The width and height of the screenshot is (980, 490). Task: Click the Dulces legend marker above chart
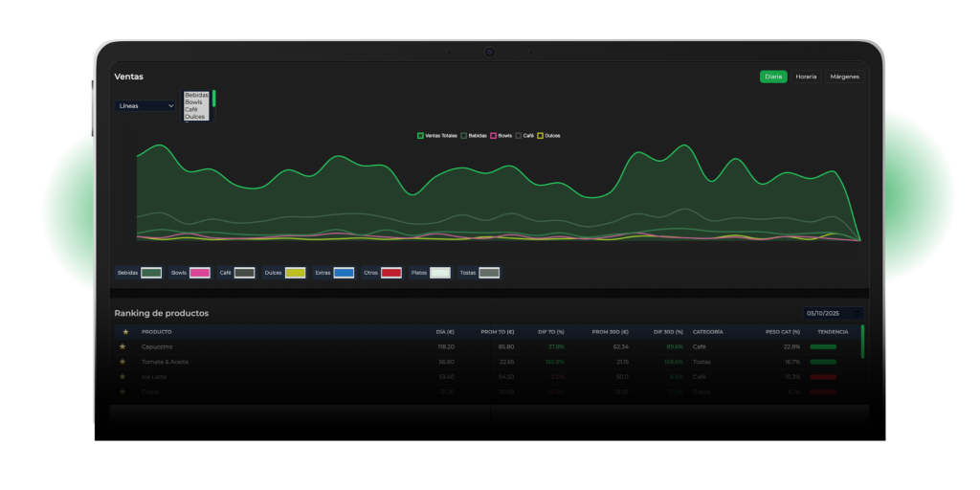(x=540, y=136)
